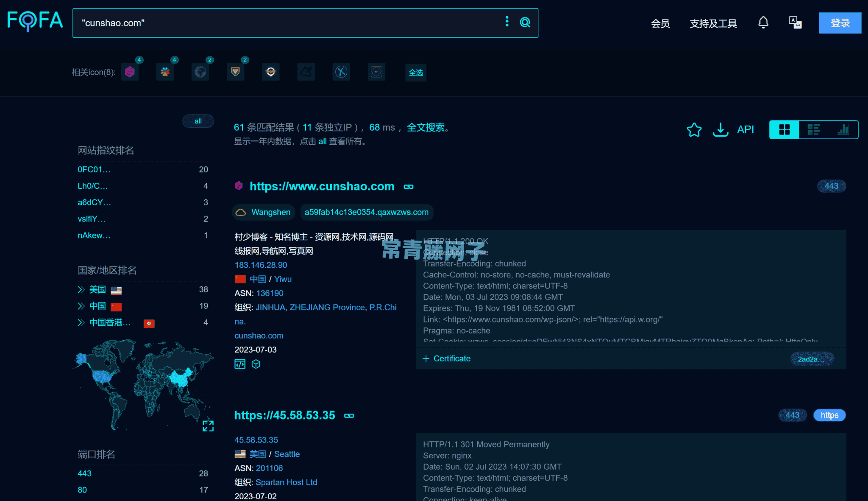The width and height of the screenshot is (868, 501).
Task: Click the all filter pill
Action: point(198,121)
